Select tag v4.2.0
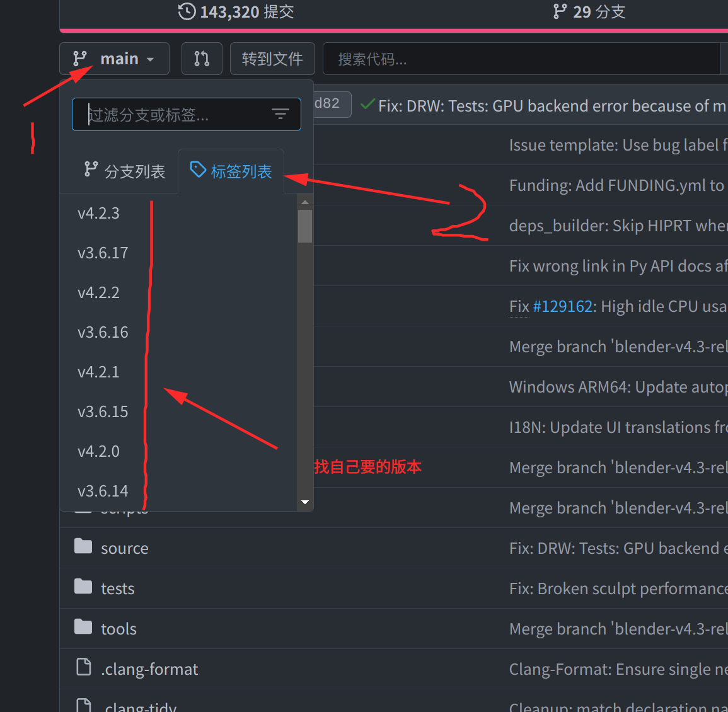This screenshot has width=728, height=712. 98,451
